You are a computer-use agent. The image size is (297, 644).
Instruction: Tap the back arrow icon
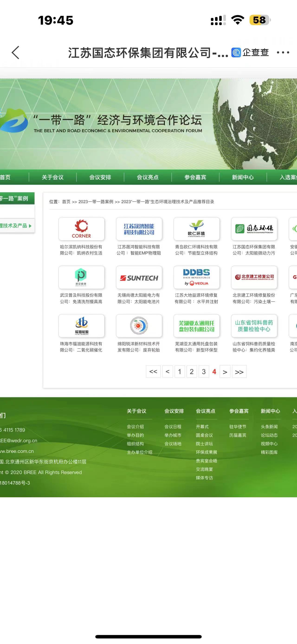tap(16, 52)
